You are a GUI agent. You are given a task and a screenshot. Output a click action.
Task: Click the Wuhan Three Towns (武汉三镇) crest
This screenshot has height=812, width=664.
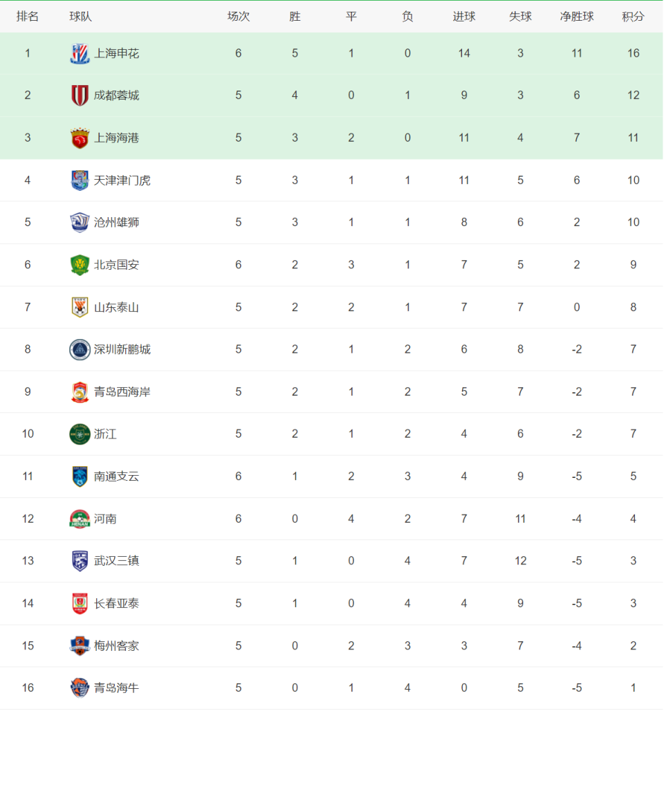tap(80, 561)
